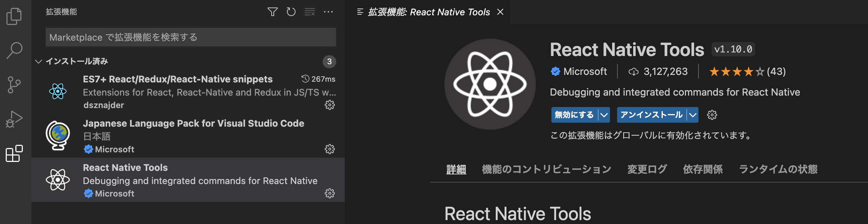The width and height of the screenshot is (868, 224).
Task: Select React Native Tools in installed list
Action: point(188,180)
